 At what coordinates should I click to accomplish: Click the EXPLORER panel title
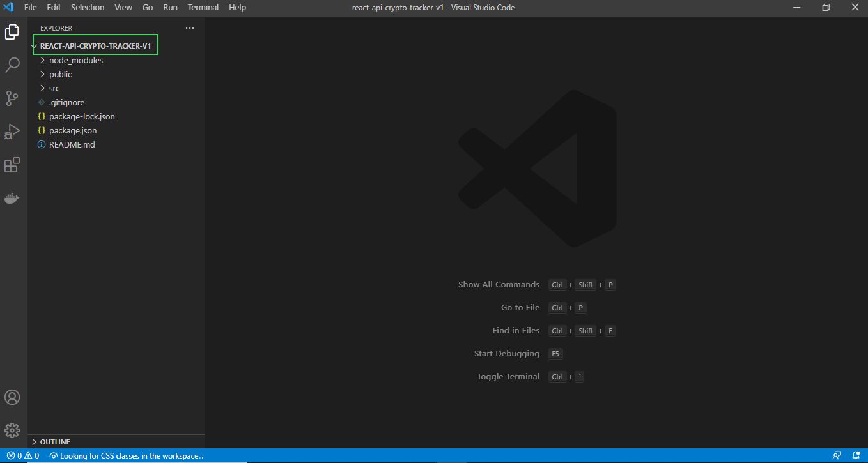click(x=56, y=28)
